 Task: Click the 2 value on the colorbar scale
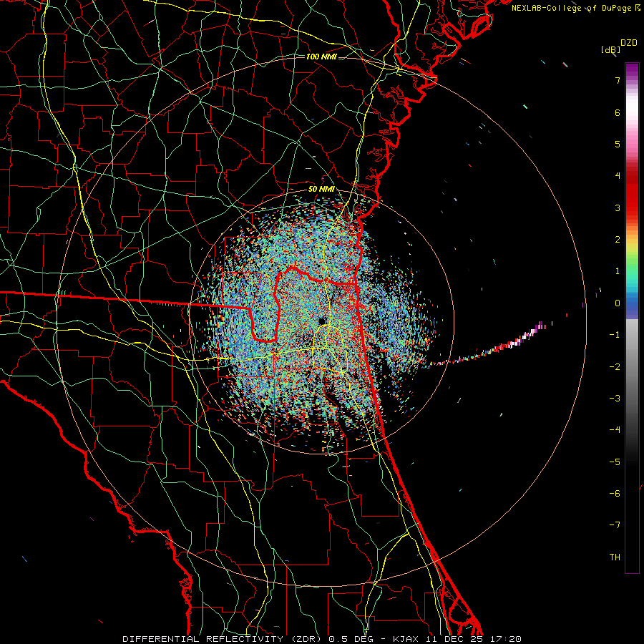618,240
